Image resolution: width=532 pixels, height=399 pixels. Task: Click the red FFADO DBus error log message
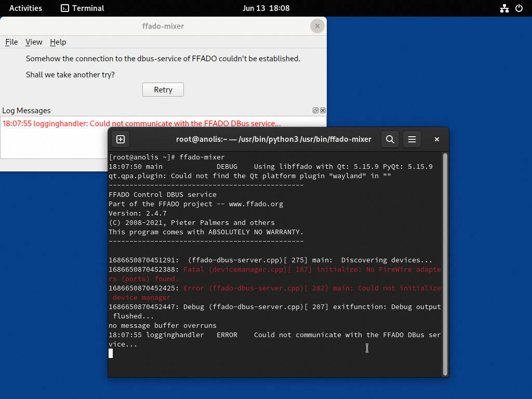tap(142, 124)
